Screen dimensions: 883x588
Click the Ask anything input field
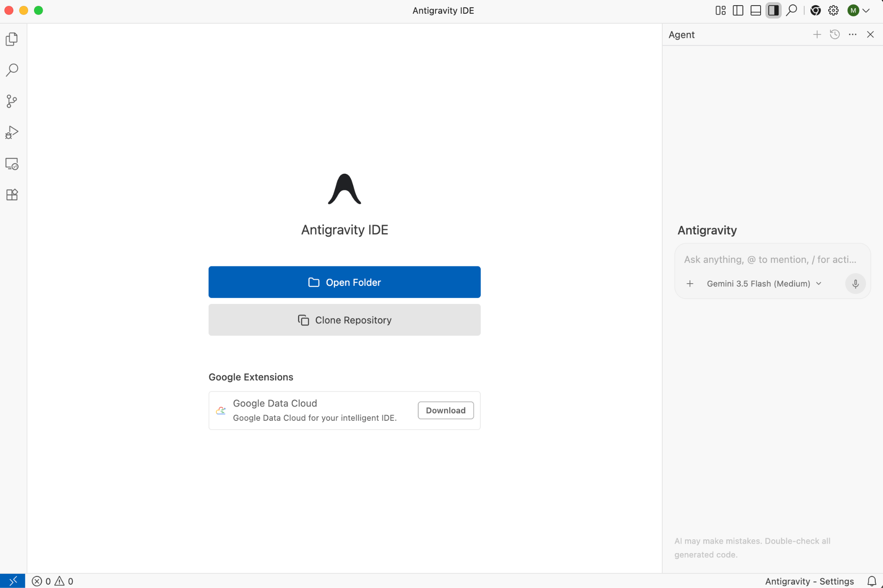(x=770, y=260)
